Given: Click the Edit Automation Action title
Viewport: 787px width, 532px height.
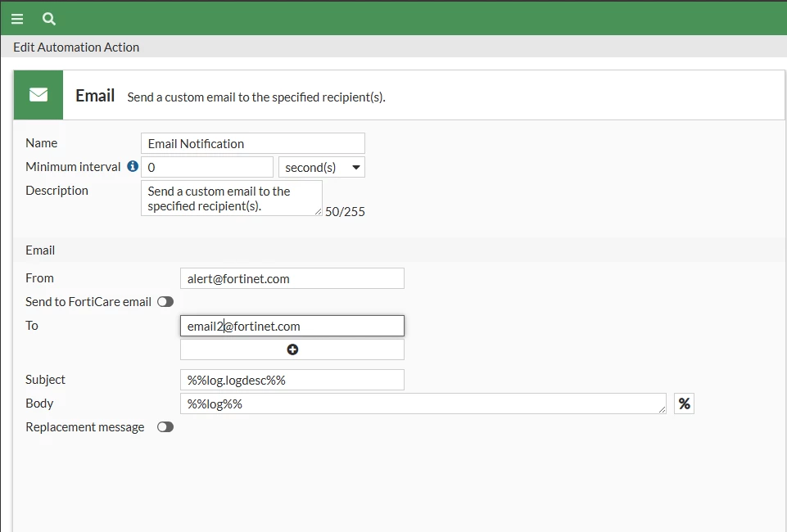Looking at the screenshot, I should tap(76, 47).
